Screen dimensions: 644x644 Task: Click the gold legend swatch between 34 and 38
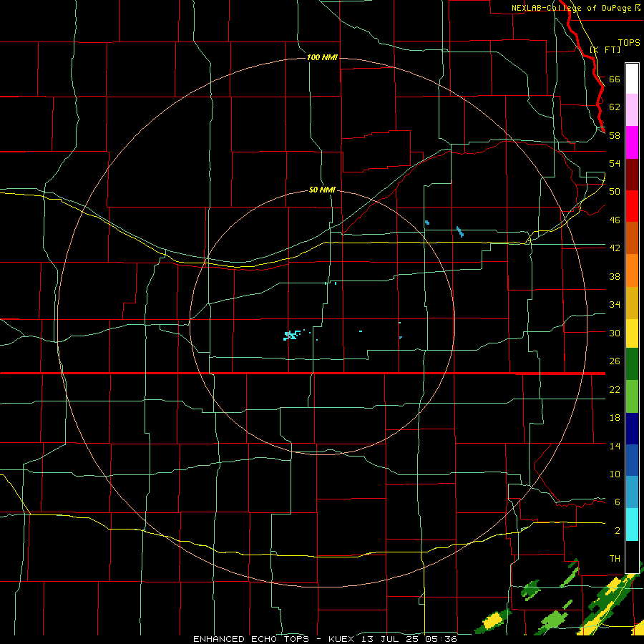coord(632,303)
